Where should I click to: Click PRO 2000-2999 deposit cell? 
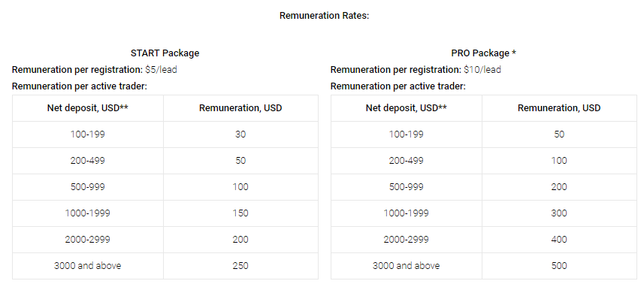407,240
